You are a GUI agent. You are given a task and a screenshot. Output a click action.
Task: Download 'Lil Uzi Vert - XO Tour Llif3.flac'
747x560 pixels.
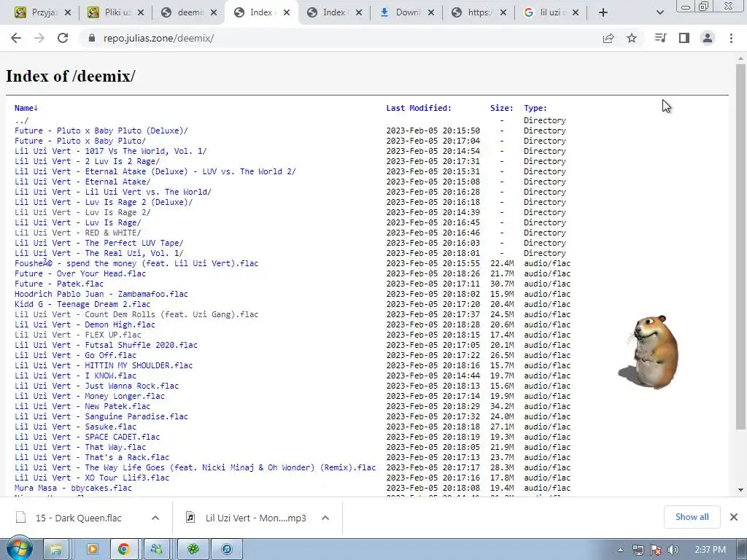[x=92, y=478]
